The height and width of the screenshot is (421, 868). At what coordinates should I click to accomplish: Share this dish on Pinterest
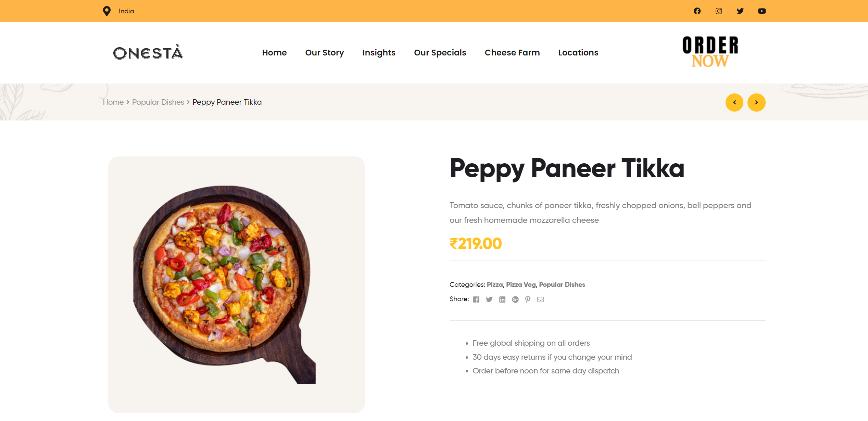tap(528, 299)
